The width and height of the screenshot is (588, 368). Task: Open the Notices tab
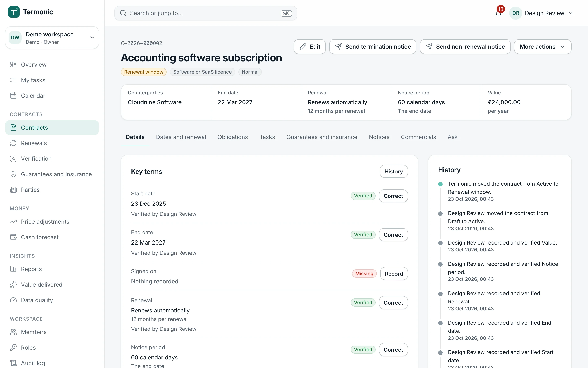[x=379, y=137]
